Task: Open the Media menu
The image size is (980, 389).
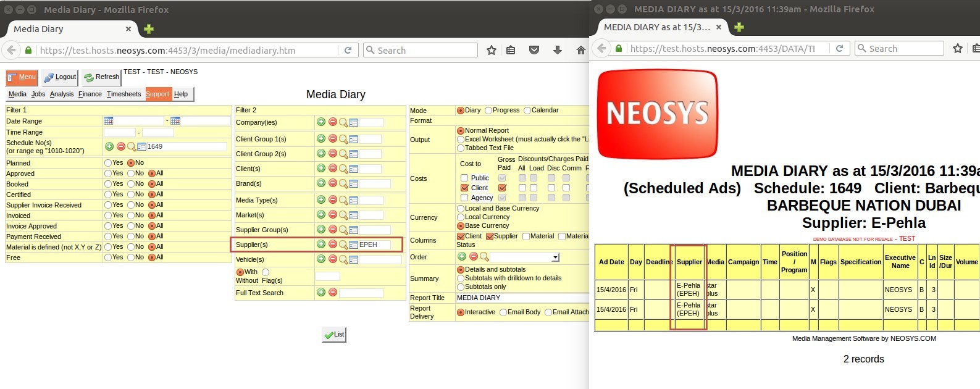Action: click(x=17, y=94)
